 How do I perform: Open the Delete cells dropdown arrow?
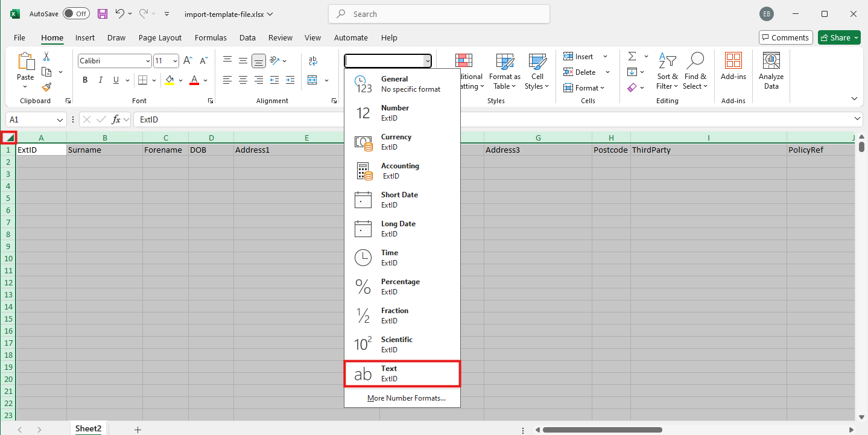[607, 72]
